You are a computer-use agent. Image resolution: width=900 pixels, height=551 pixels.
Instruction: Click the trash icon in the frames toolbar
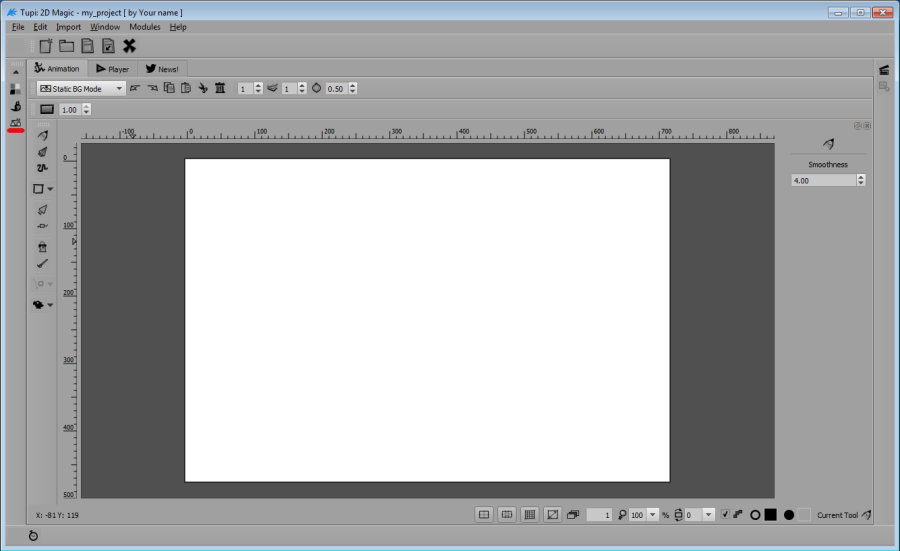tap(220, 88)
